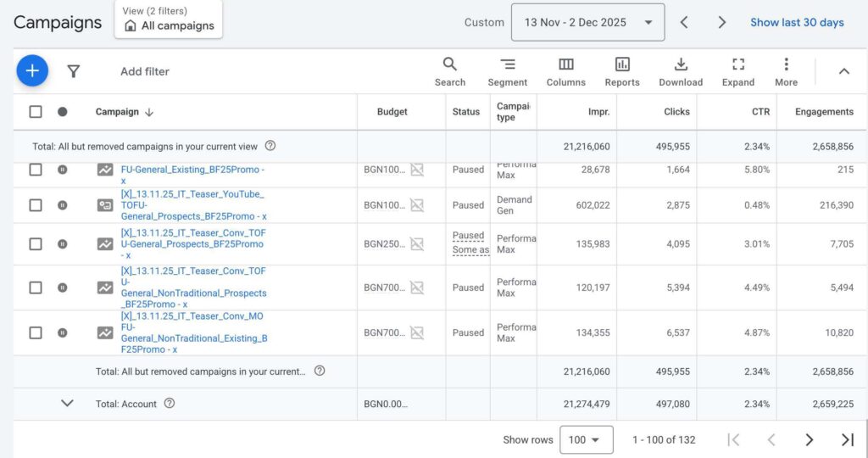Tick checkbox for Teaser_Conv_TOFU-General_Prospects row
Viewport: 868px width, 458px height.
[36, 243]
